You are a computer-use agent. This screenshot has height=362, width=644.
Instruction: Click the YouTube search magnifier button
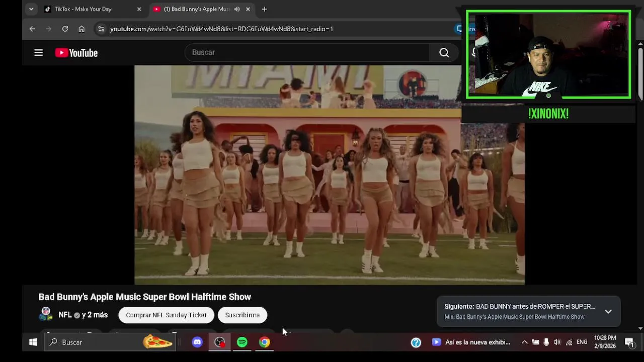tap(444, 52)
